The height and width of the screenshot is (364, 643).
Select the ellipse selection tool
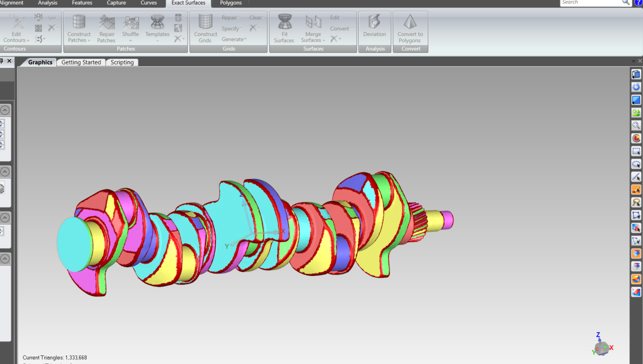636,164
